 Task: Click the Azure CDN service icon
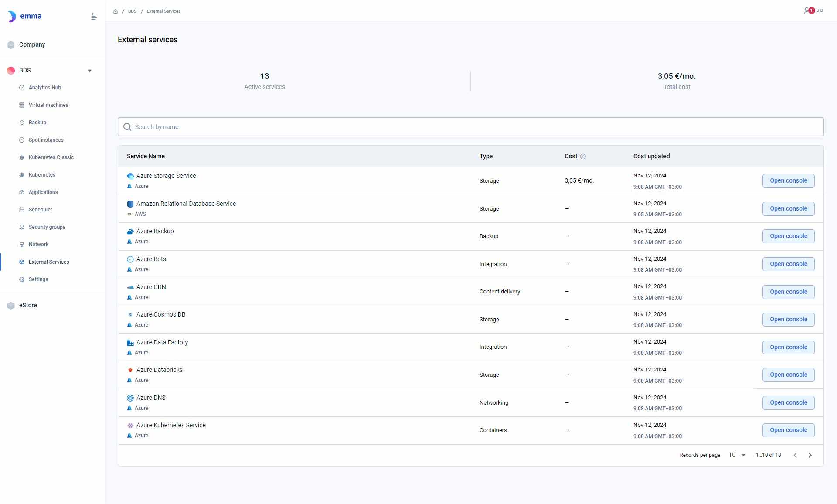click(130, 287)
